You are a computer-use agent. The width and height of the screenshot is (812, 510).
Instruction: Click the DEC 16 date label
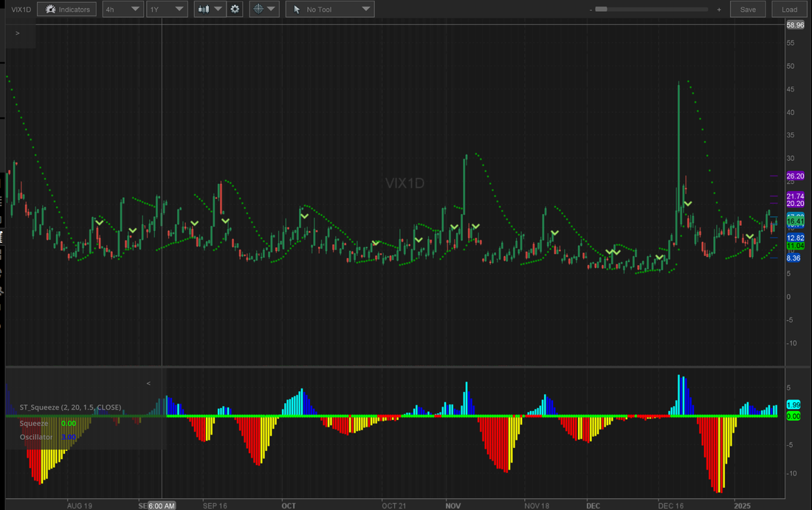tap(670, 506)
